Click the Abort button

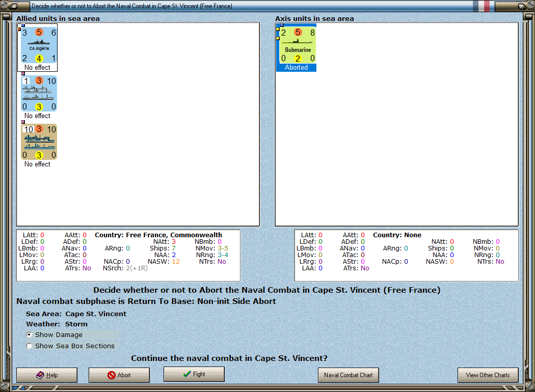119,375
